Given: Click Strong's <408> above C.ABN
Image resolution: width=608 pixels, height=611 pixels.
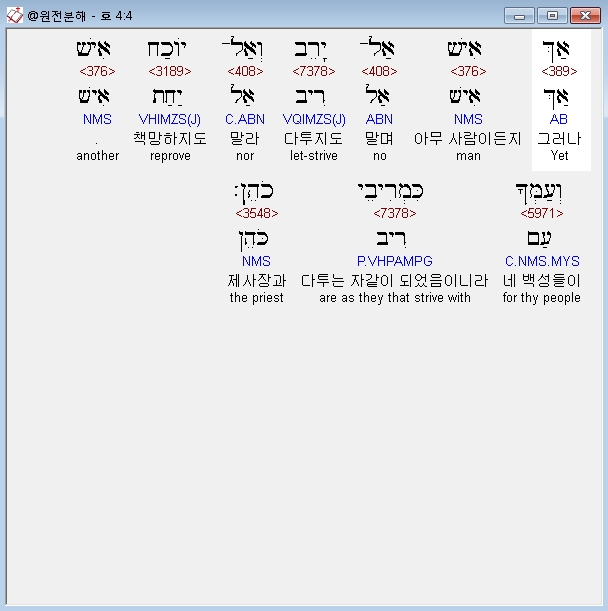Looking at the screenshot, I should coord(245,71).
